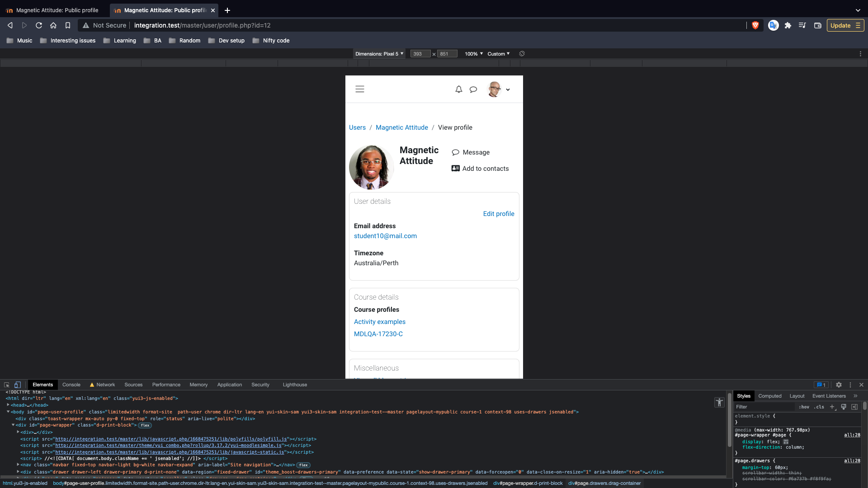Open the Activity examples course profile

380,322
